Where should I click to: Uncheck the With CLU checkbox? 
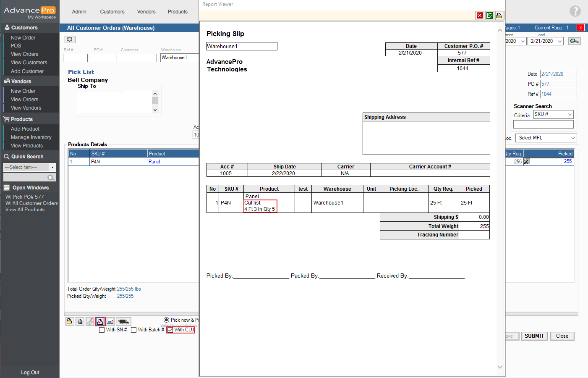tap(170, 330)
